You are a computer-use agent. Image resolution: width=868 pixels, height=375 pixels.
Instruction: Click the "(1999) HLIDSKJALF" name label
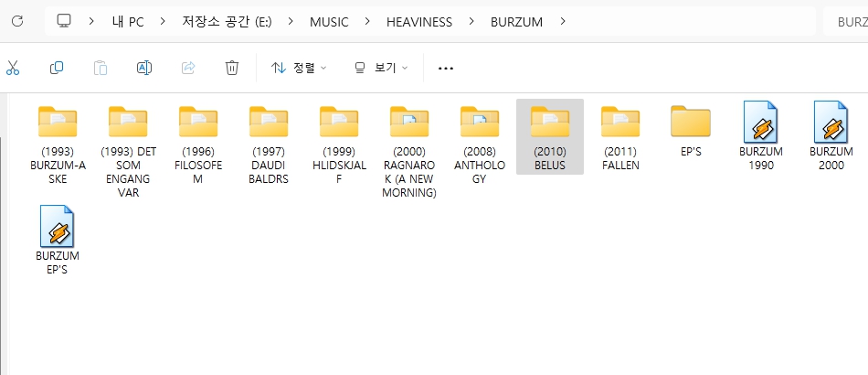(339, 165)
